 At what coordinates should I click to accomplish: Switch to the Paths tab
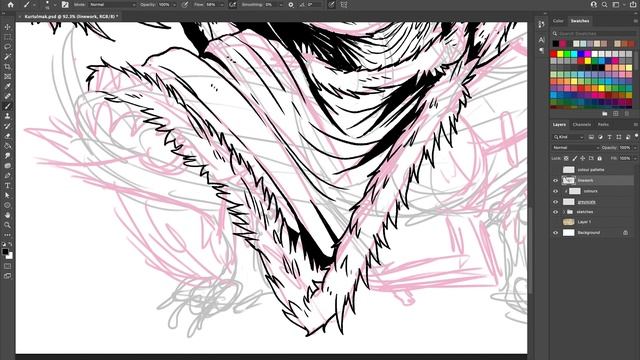[603, 124]
